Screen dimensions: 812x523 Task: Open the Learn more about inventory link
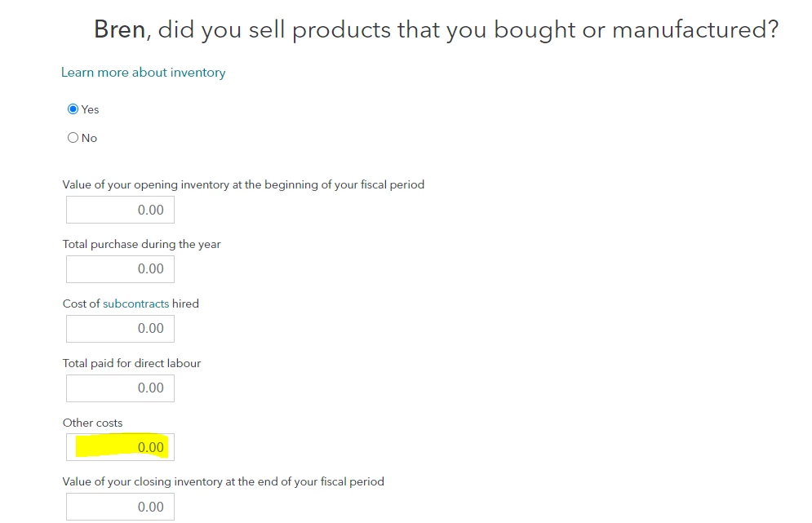[143, 73]
